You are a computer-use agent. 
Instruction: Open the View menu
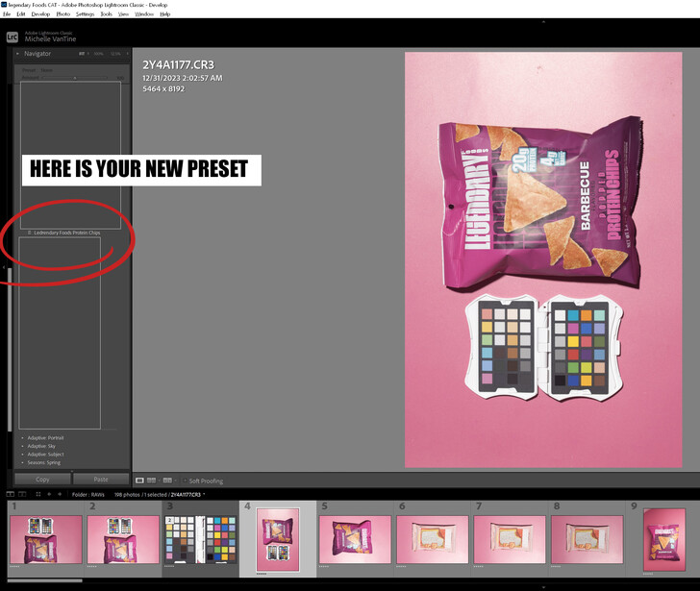pos(124,14)
